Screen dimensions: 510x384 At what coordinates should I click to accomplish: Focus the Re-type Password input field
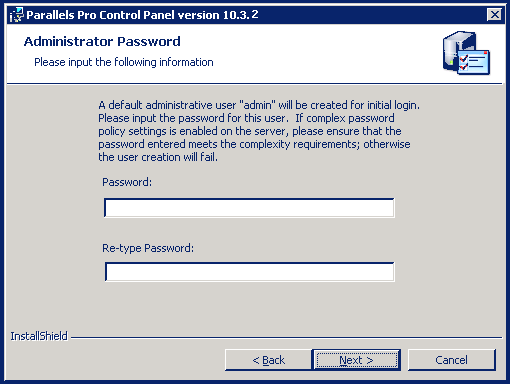[x=249, y=272]
